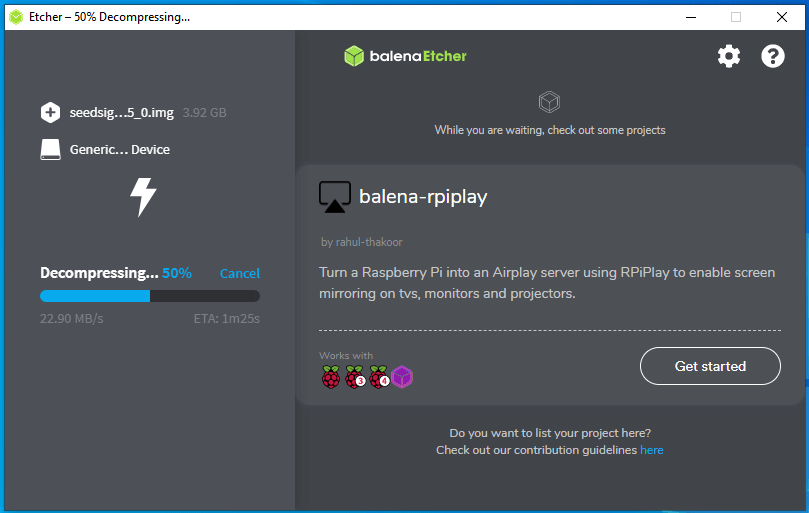Click the seedsig image file name
This screenshot has height=513, width=809.
click(121, 113)
